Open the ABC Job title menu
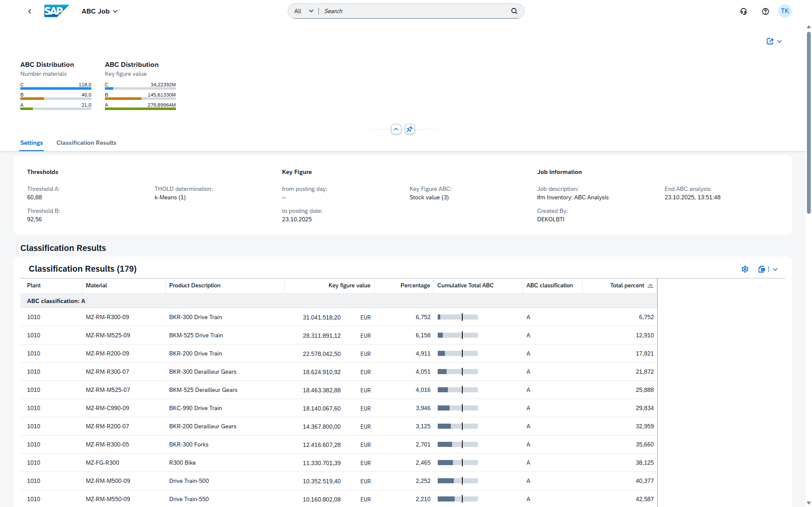812x507 pixels. click(100, 11)
